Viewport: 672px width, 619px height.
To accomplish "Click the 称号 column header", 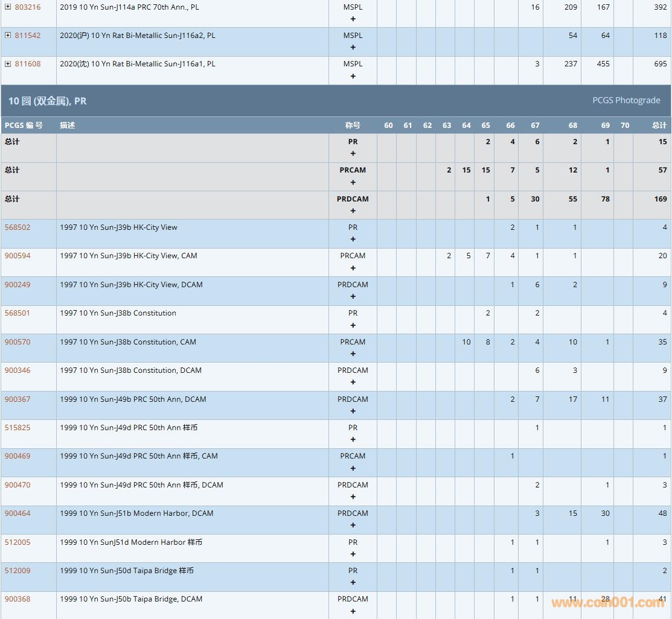I will pos(353,125).
